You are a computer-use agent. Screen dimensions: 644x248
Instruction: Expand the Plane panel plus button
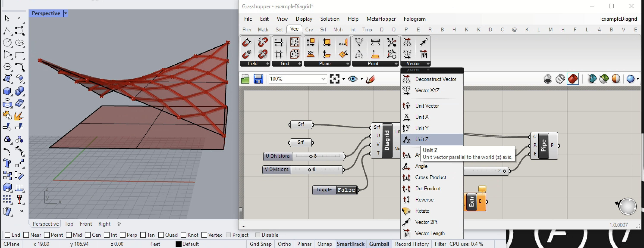pos(347,64)
